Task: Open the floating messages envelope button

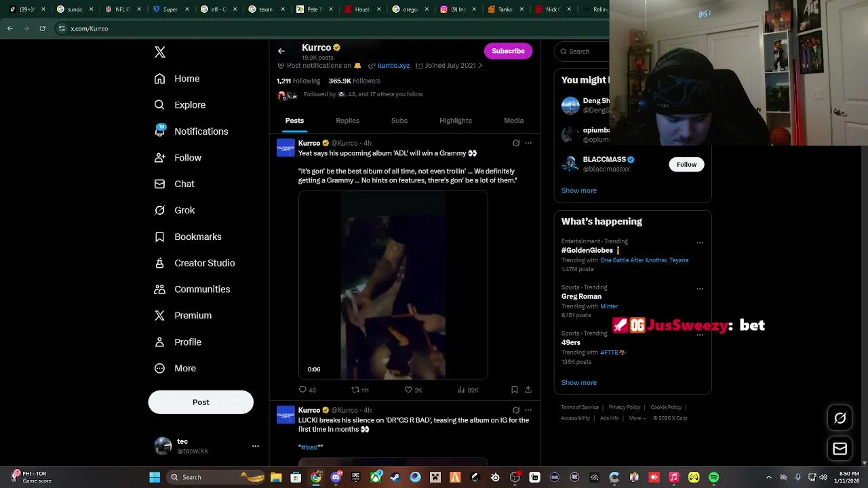Action: coord(840,449)
